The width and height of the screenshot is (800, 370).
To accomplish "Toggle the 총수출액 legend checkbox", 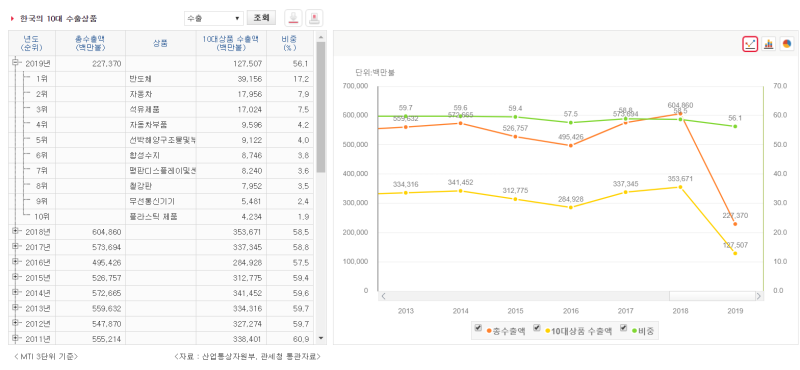I will pos(478,329).
